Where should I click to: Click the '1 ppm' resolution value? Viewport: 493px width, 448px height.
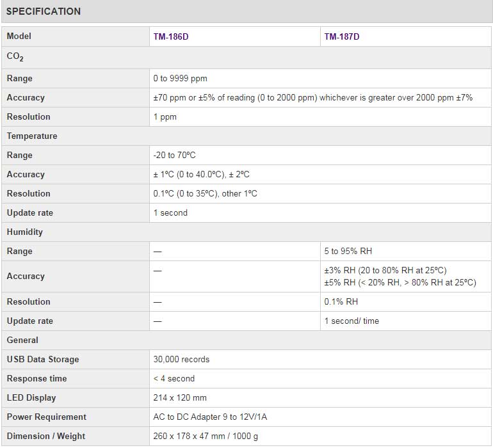tap(165, 116)
